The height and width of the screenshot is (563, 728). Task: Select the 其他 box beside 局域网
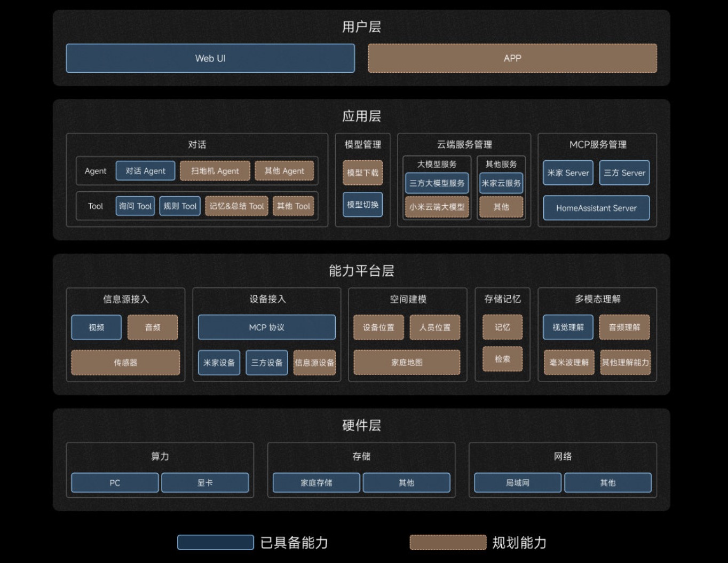[x=608, y=483]
